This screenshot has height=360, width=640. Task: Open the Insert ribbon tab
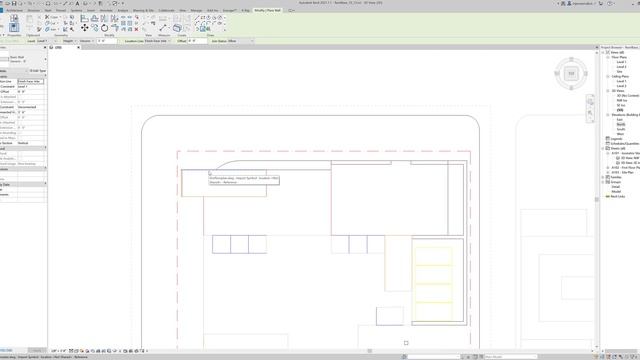point(91,10)
